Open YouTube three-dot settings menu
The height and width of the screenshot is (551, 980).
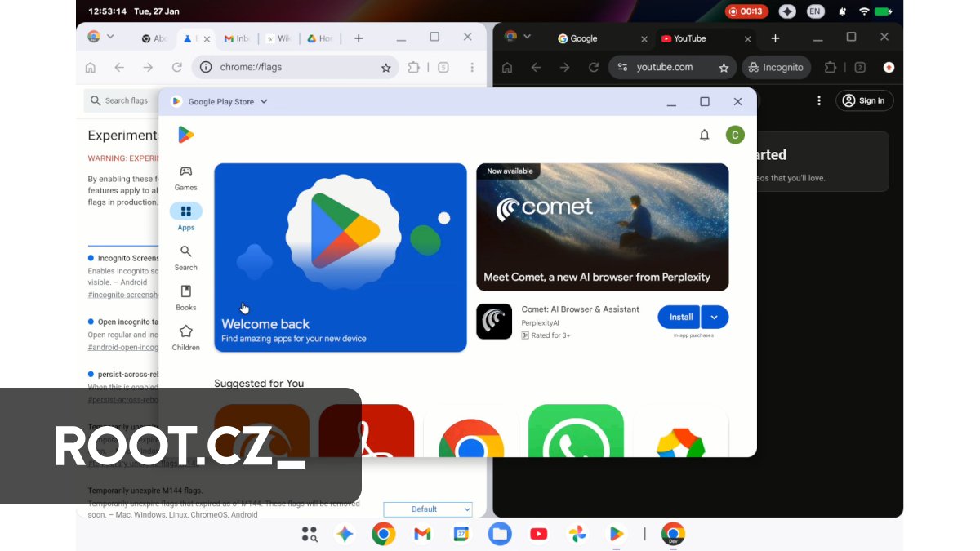click(x=819, y=100)
